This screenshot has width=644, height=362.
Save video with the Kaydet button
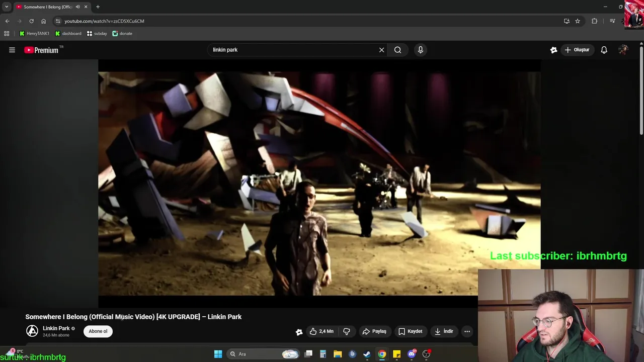click(x=410, y=331)
